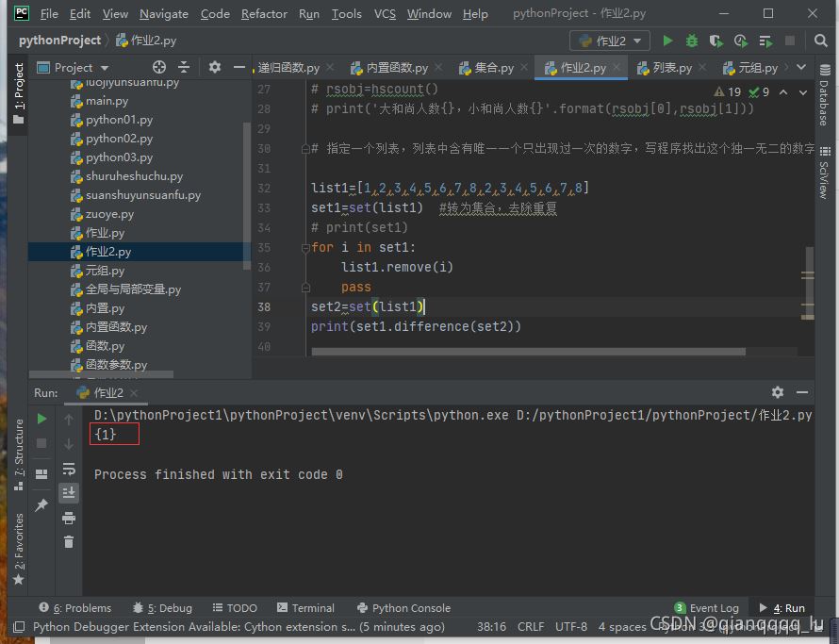Start debugging with the green bug icon
The image size is (839, 644).
pyautogui.click(x=692, y=41)
